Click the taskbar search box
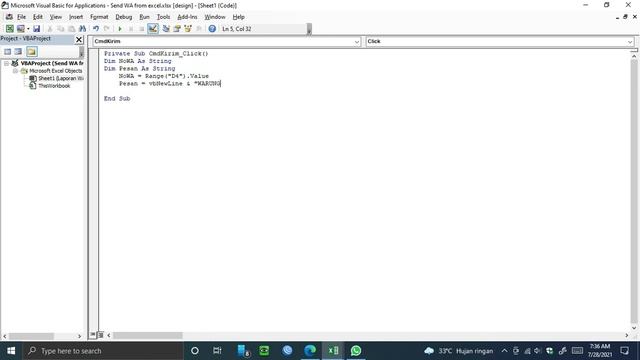Image resolution: width=640 pixels, height=360 pixels. 102,351
